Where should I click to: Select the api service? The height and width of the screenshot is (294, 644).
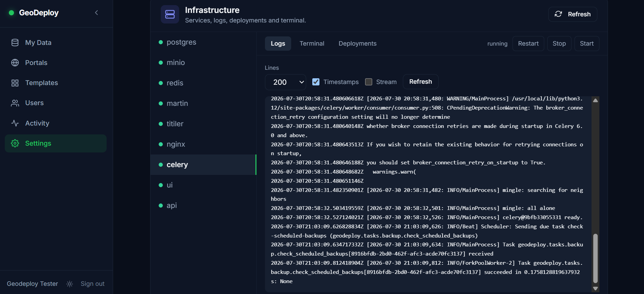pyautogui.click(x=203, y=206)
